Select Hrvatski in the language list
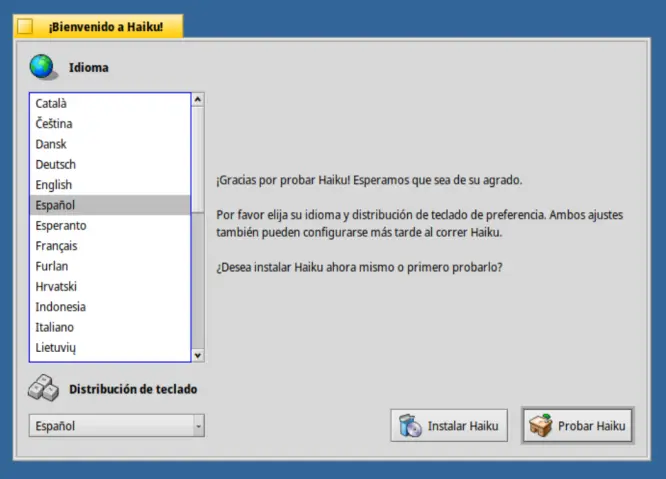This screenshot has width=666, height=479. click(x=110, y=287)
